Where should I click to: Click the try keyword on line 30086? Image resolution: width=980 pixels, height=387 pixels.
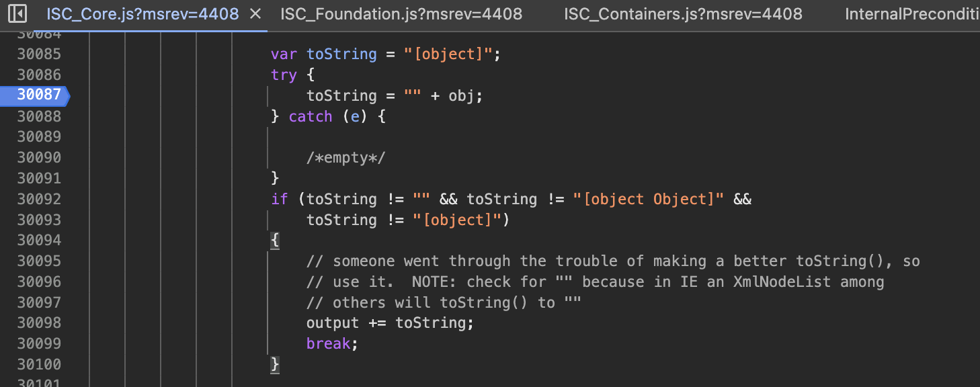[x=284, y=75]
